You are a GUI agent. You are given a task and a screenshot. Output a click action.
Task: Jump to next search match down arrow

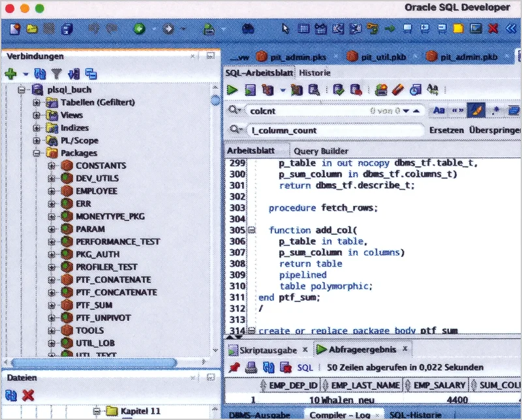click(406, 111)
